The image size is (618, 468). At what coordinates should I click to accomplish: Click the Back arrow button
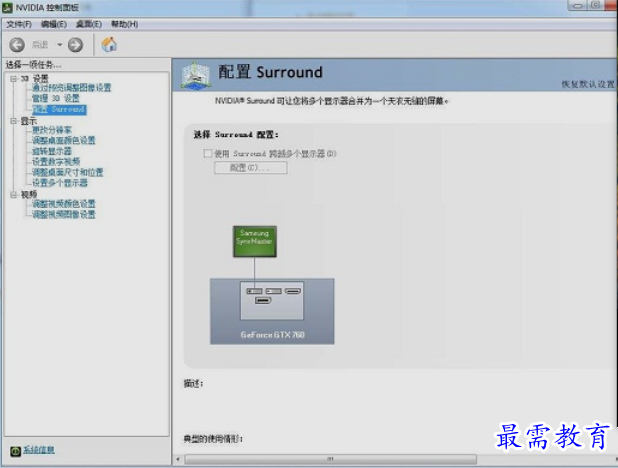pyautogui.click(x=17, y=45)
